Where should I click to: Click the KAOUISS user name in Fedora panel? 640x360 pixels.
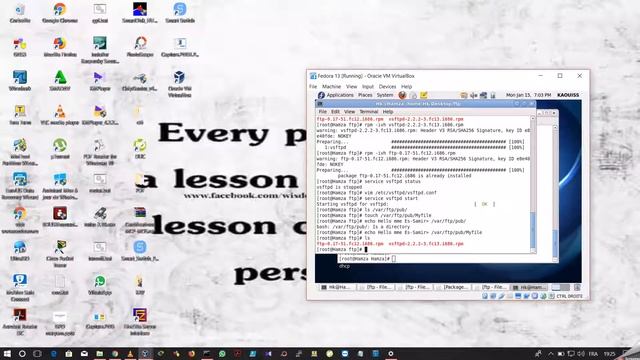[x=568, y=95]
